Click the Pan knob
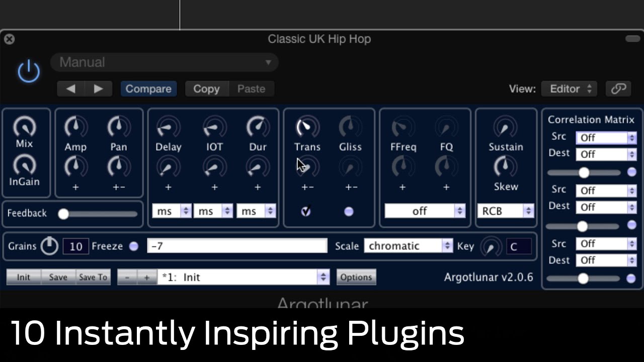Viewport: 644px width, 362px height. pos(119,127)
